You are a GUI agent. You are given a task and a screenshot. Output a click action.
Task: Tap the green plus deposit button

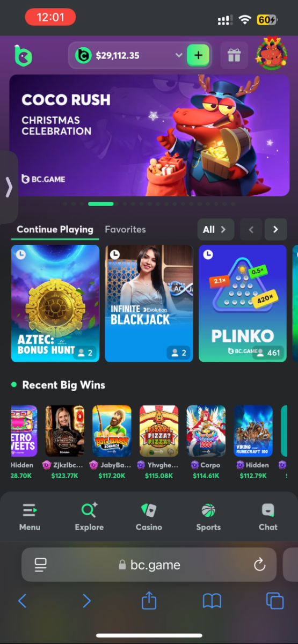pyautogui.click(x=198, y=55)
